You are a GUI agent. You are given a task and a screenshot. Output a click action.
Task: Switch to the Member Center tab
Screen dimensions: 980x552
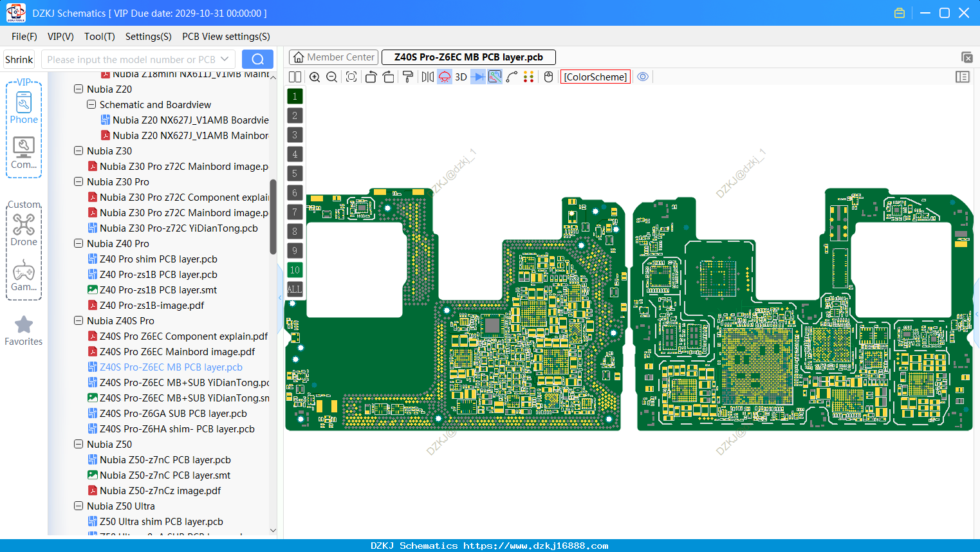point(333,57)
